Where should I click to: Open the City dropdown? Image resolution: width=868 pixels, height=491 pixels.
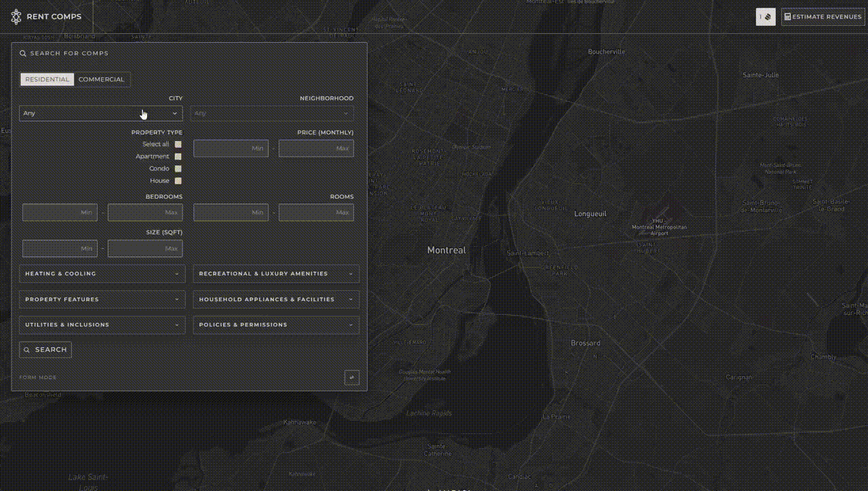pyautogui.click(x=100, y=113)
